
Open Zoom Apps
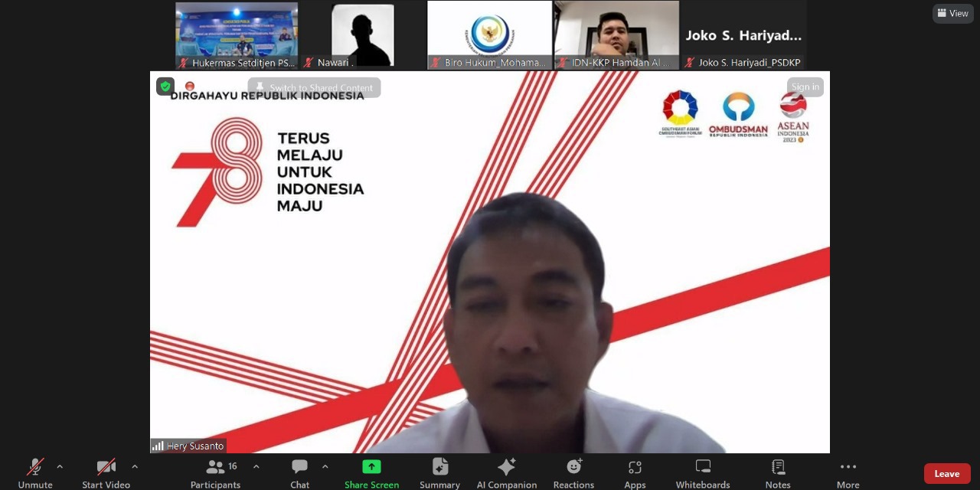[635, 473]
